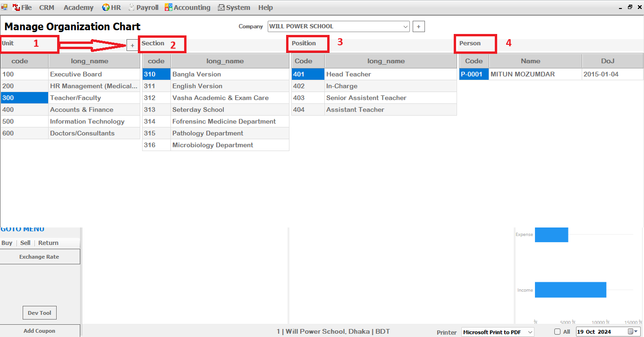Select unit row Accounts & Finance

coord(70,110)
